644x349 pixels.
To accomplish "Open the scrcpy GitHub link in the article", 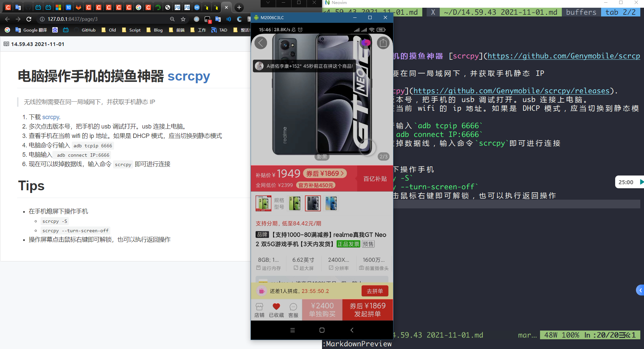I will click(x=51, y=117).
